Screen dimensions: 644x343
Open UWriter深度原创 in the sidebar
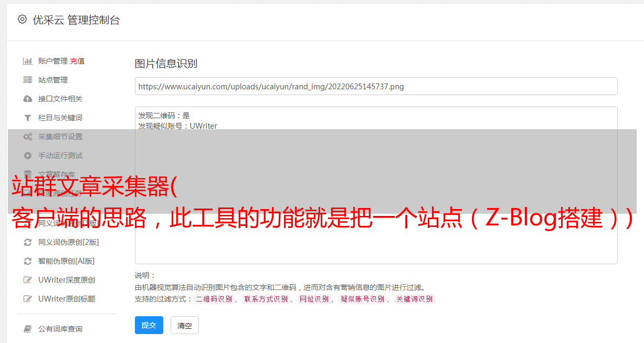[x=67, y=280]
